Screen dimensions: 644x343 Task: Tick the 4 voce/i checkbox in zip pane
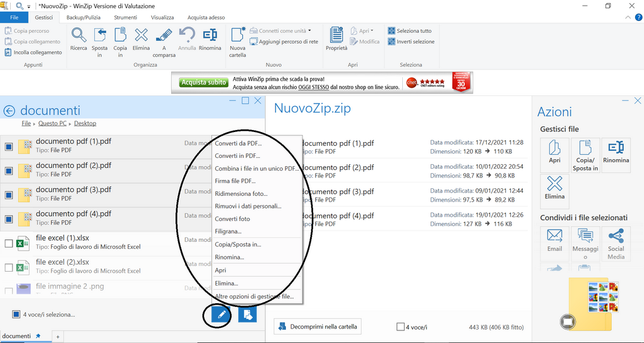pyautogui.click(x=400, y=327)
